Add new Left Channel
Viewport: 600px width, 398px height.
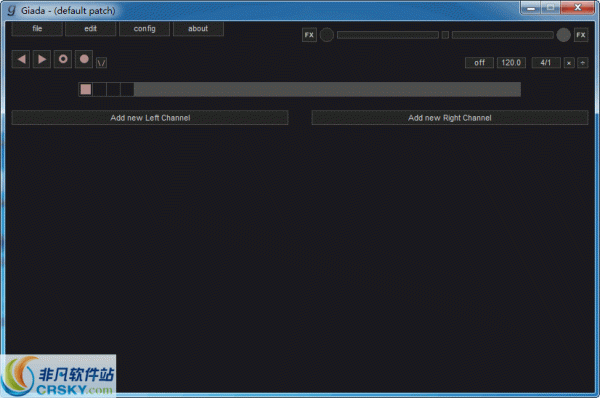150,118
